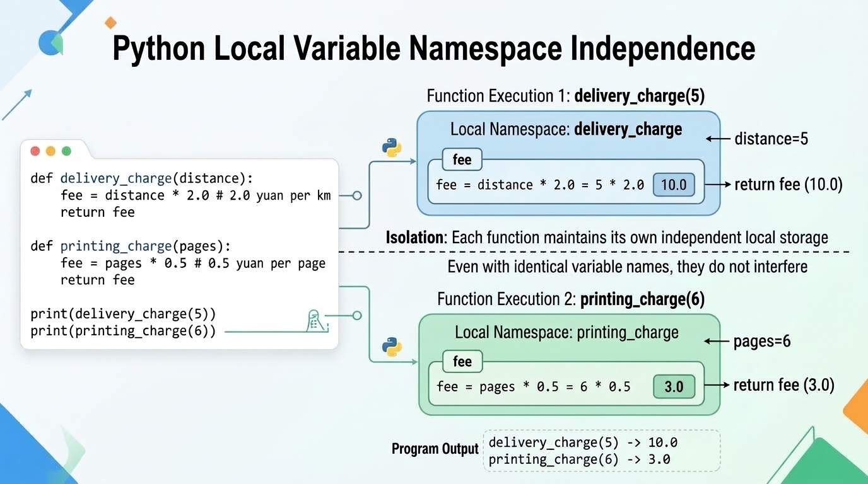Click the code line "print(delivery_charge(5))"
Image resolution: width=868 pixels, height=484 pixels.
pyautogui.click(x=123, y=314)
